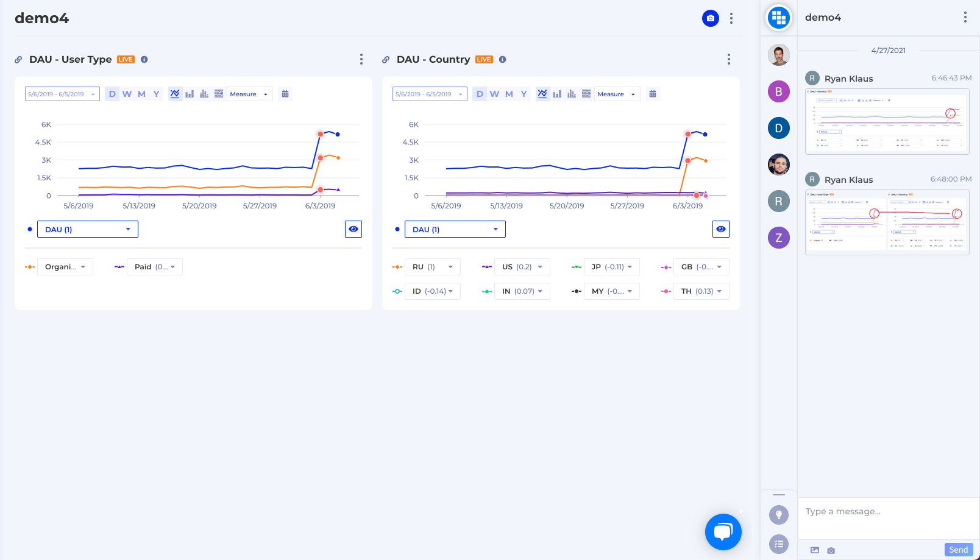980x560 pixels.
Task: Select line chart icon in User Type panel
Action: pos(175,94)
